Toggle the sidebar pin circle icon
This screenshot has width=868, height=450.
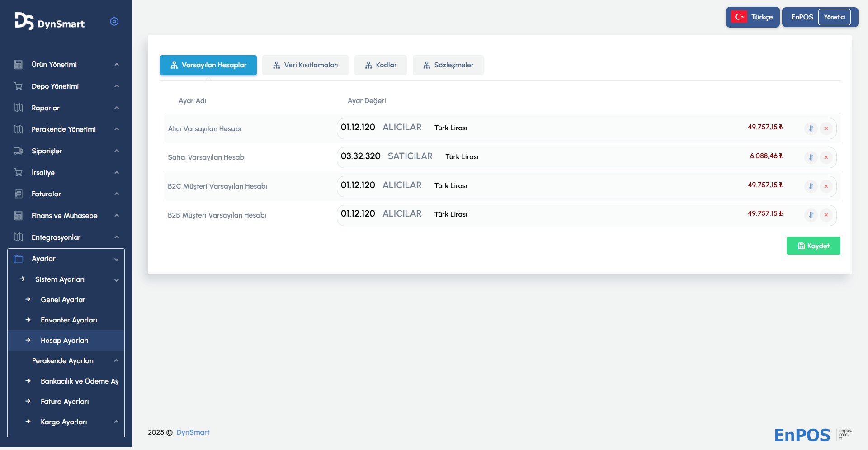(x=114, y=22)
